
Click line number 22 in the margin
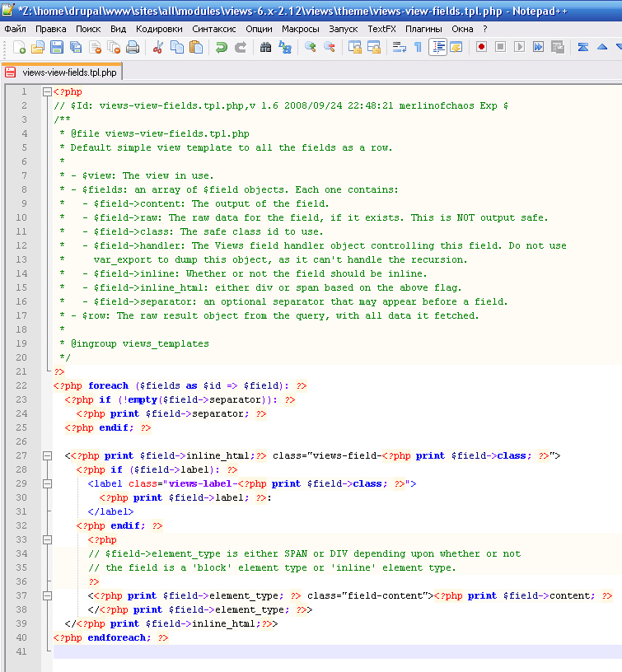pos(21,385)
